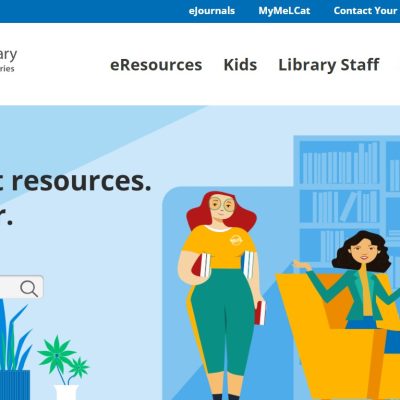400x400 pixels.
Task: Click the red book in woman's lowered hand
Action: (260, 313)
